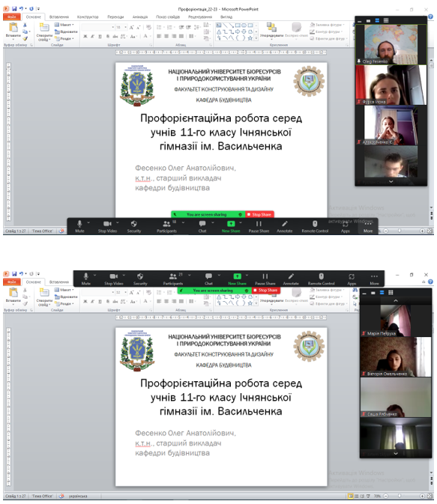
Task: Switch to the Показ слайдів ribbon tab
Action: [x=168, y=16]
